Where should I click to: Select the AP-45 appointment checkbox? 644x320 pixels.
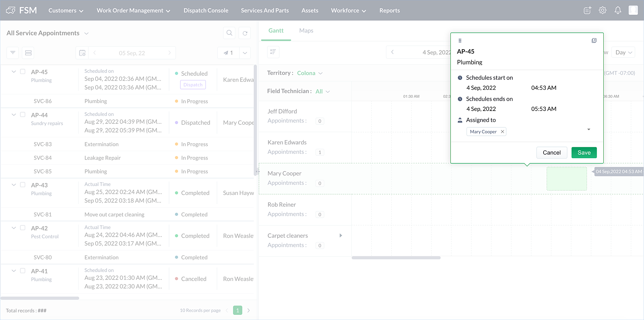pos(23,72)
